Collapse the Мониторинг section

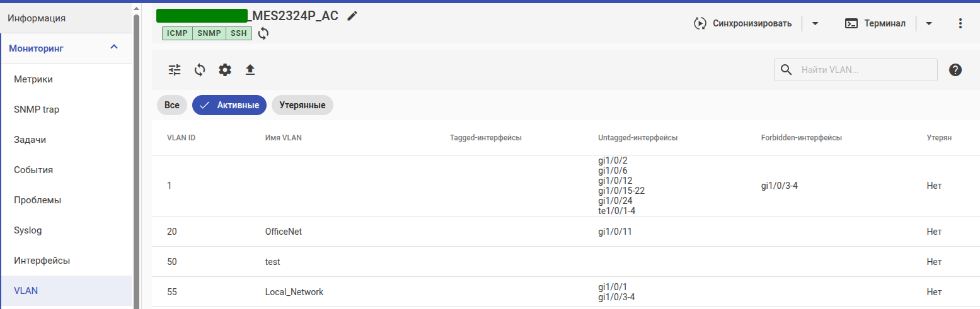[114, 47]
